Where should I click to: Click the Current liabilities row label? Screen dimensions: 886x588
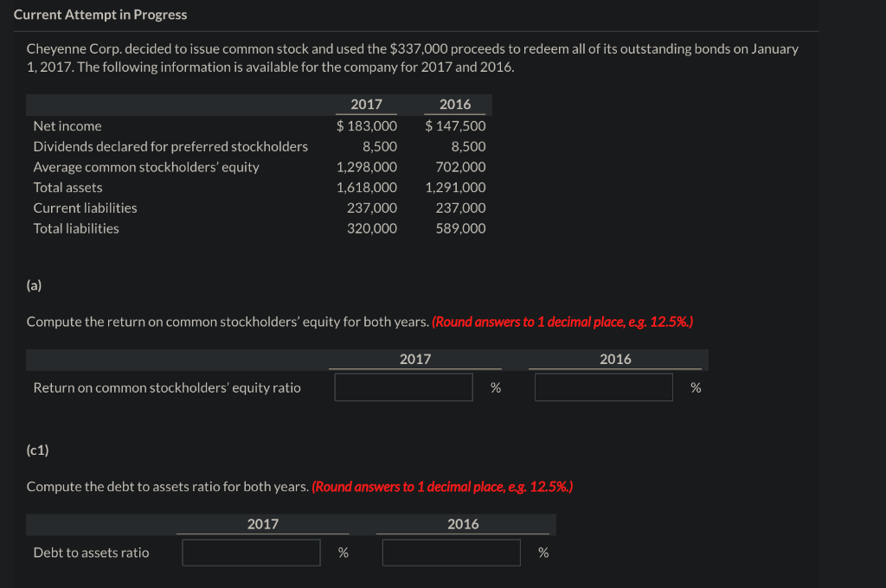[85, 208]
